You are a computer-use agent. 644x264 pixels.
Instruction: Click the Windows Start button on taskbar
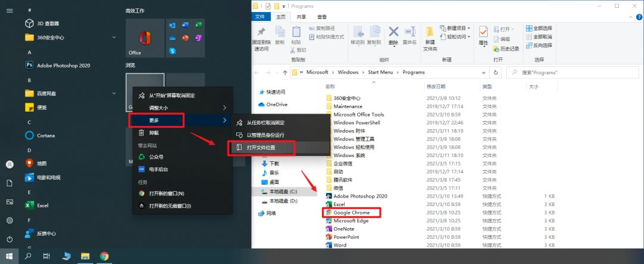[9, 256]
